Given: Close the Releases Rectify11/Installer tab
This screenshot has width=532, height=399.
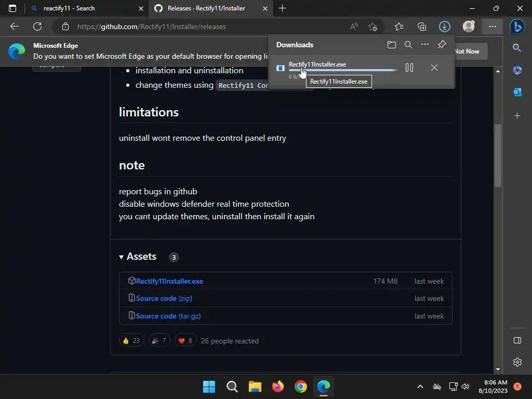Looking at the screenshot, I should [265, 8].
